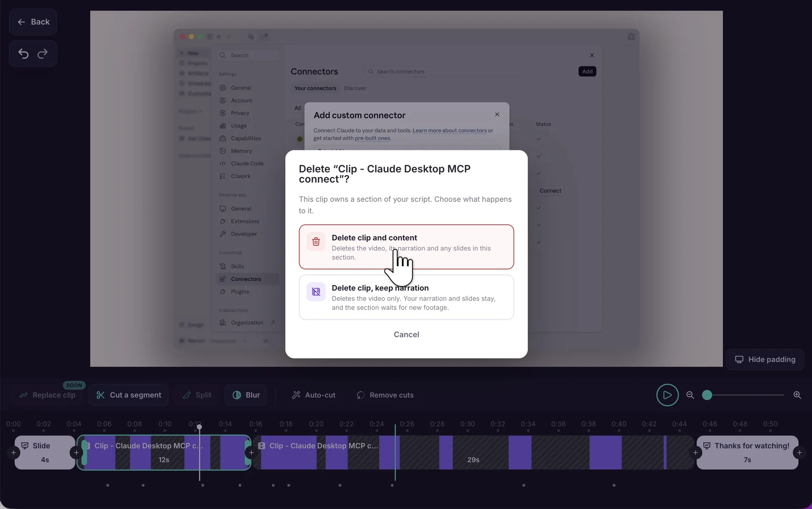Image resolution: width=812 pixels, height=509 pixels.
Task: Run Auto-cut on the clip
Action: tap(314, 395)
